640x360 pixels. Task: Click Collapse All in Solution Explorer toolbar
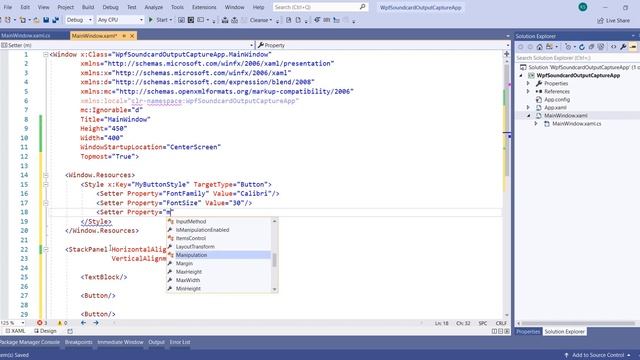[x=591, y=47]
